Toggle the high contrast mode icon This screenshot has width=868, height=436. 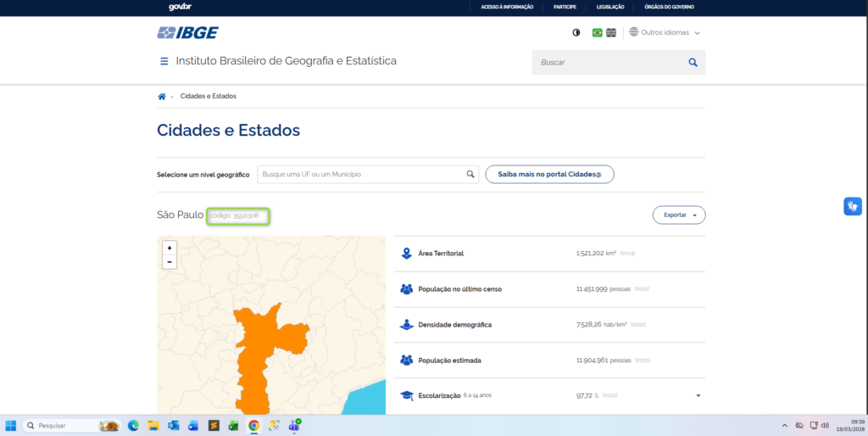pyautogui.click(x=576, y=32)
